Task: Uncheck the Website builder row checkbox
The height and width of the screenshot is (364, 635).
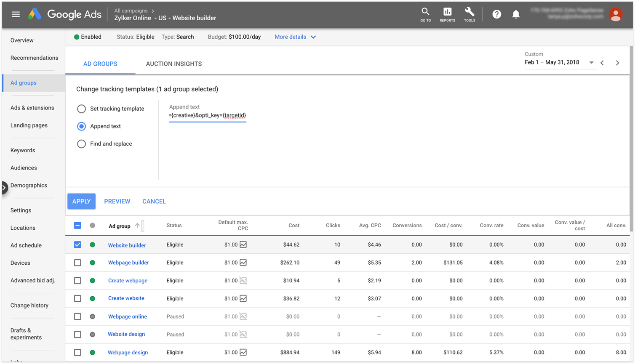Action: click(x=77, y=244)
